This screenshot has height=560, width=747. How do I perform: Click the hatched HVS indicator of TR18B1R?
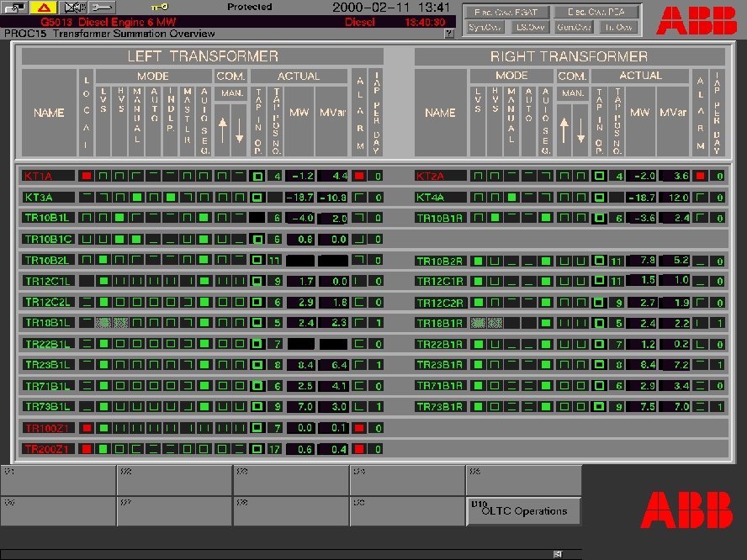(495, 324)
